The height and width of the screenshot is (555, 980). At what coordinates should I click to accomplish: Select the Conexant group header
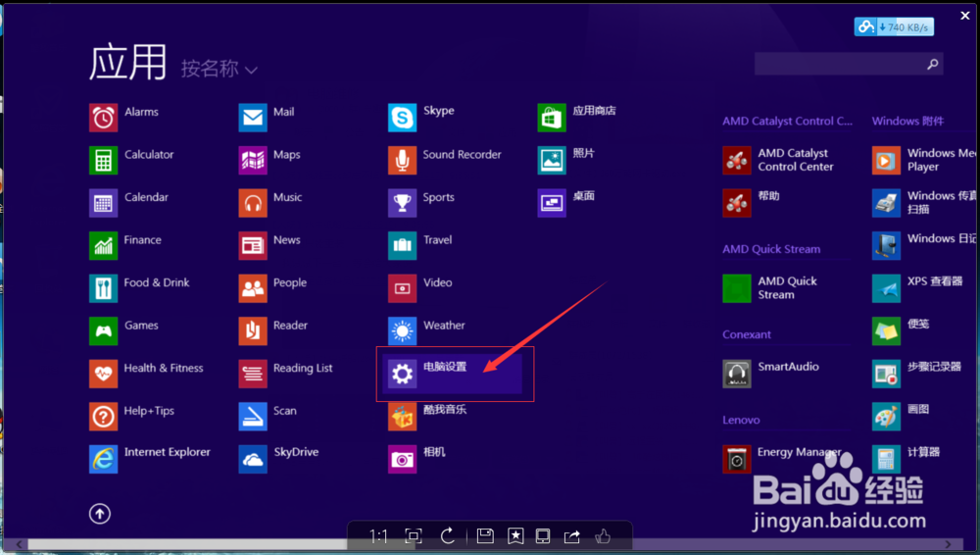(746, 334)
